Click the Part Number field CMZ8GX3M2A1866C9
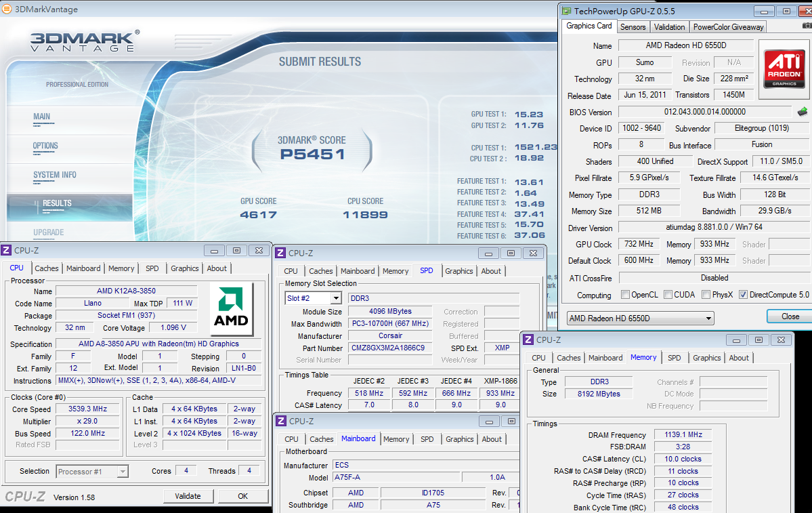The image size is (812, 513). [x=390, y=348]
